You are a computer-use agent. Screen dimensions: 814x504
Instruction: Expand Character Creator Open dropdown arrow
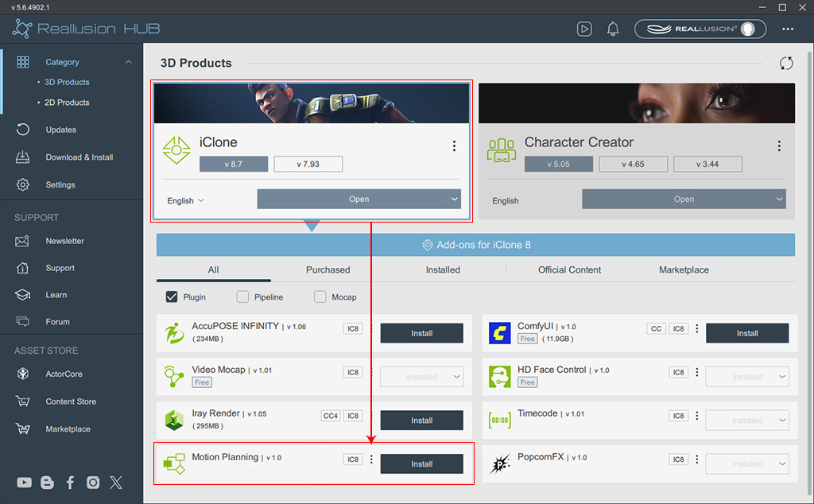tap(779, 200)
